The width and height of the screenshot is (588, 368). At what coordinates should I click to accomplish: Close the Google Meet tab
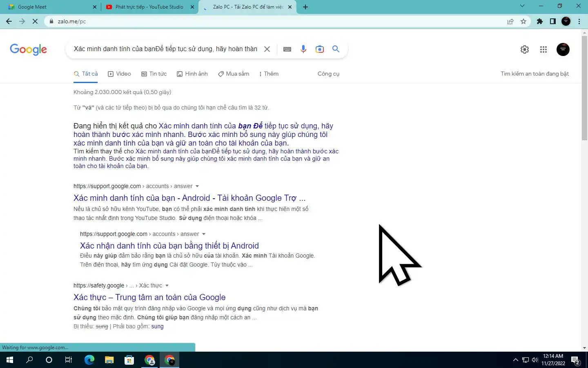tap(95, 7)
